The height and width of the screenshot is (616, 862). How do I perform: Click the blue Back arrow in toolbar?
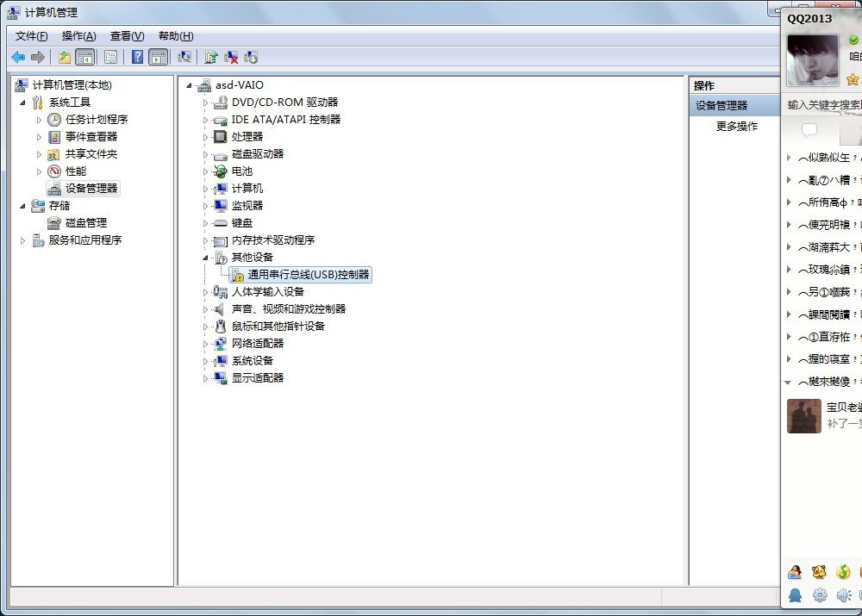[x=18, y=57]
